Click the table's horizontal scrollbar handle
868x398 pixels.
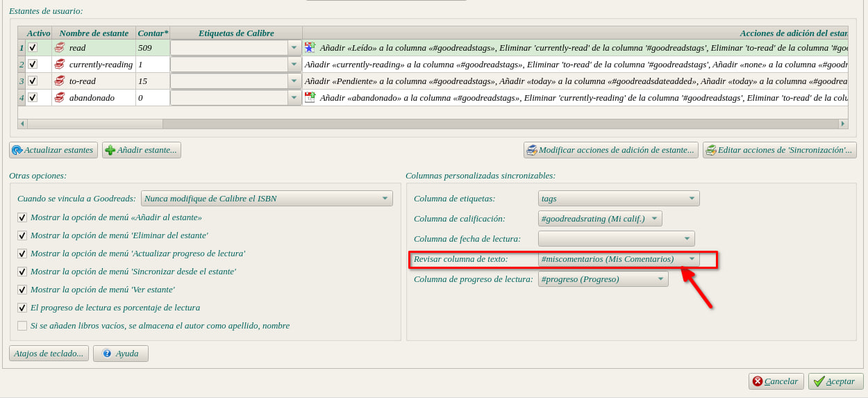coord(95,124)
